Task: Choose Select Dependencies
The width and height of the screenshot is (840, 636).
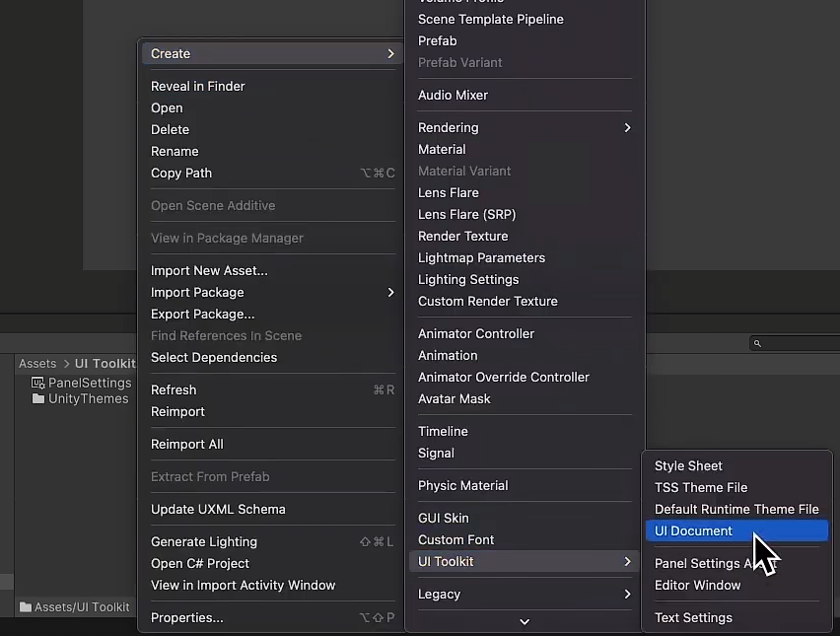Action: [273, 357]
